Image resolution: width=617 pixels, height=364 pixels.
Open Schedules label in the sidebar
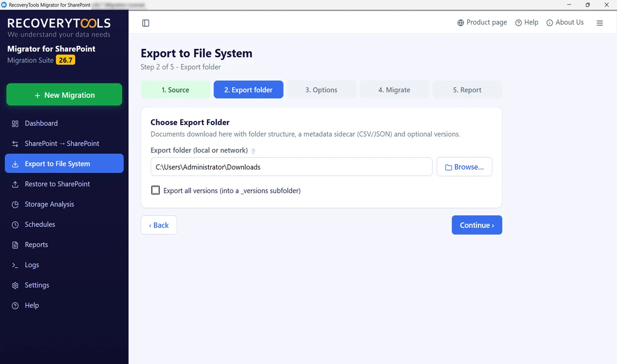pos(40,225)
